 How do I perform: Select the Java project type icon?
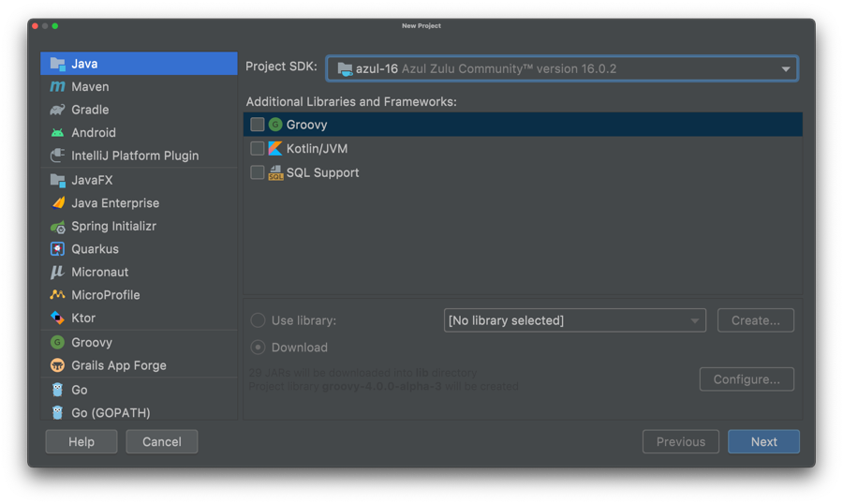tap(57, 64)
